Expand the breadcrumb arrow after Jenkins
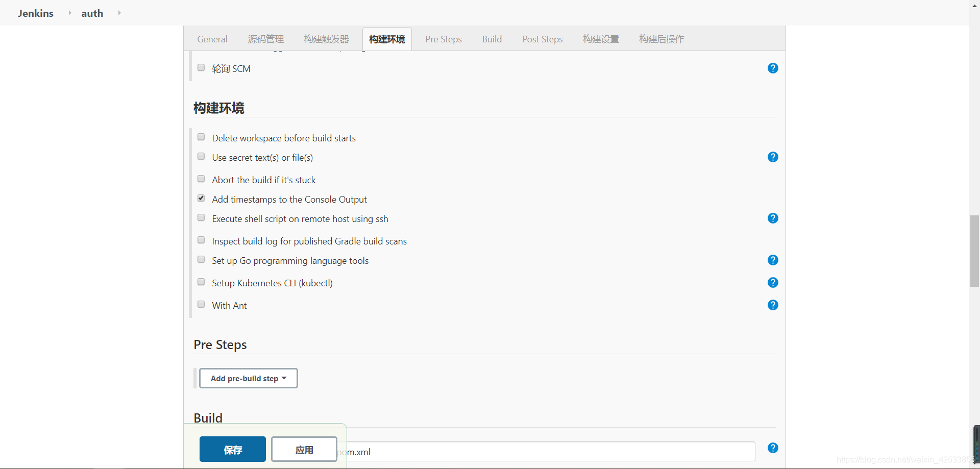Viewport: 980px width, 469px height. coord(69,13)
